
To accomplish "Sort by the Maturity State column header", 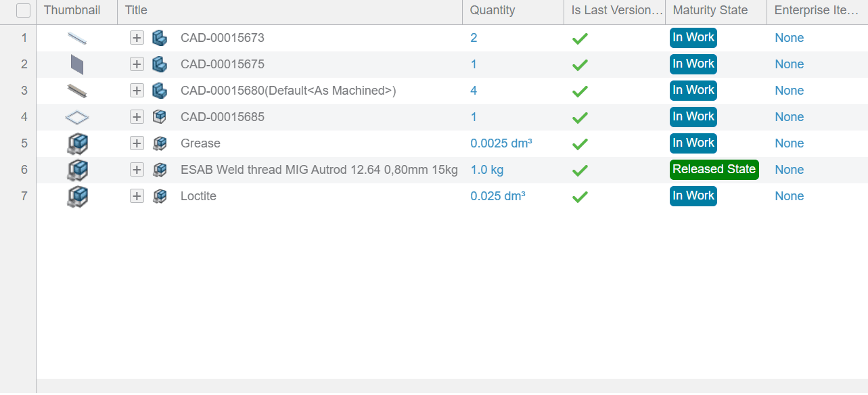I will click(x=710, y=10).
